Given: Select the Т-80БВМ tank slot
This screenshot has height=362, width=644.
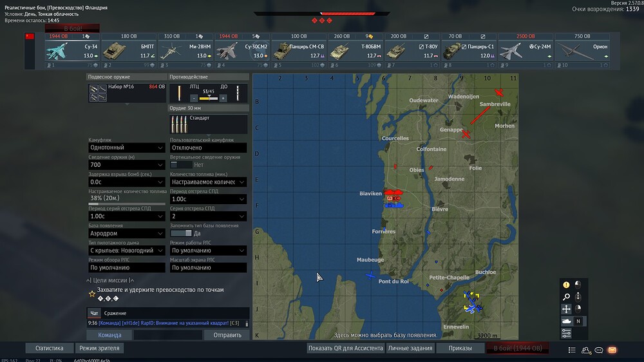Looking at the screenshot, I should [x=355, y=50].
